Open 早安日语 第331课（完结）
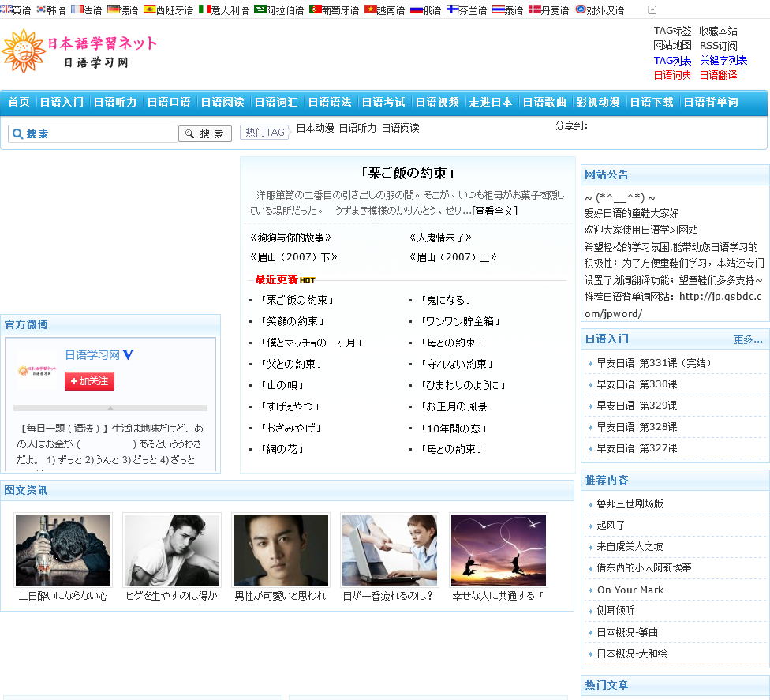 pos(653,363)
